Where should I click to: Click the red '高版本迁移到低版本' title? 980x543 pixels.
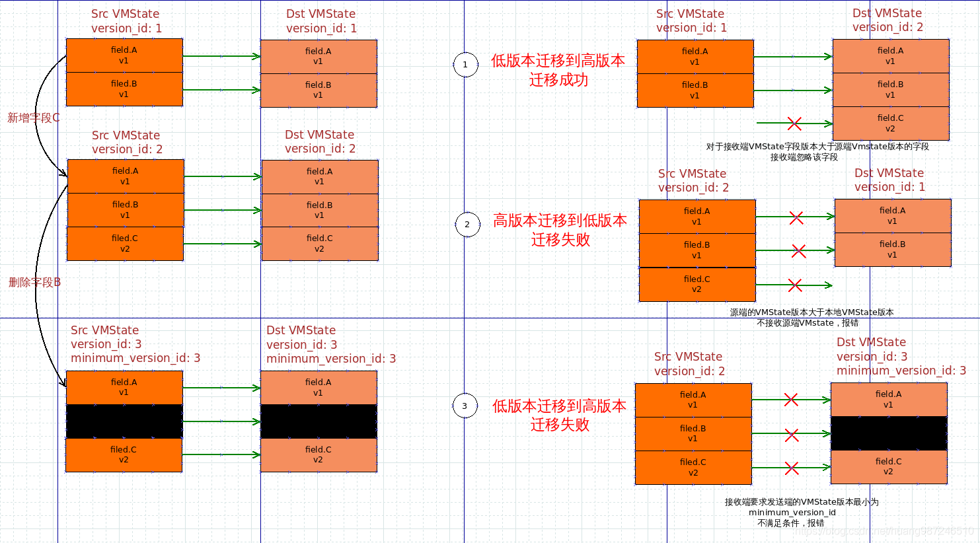[x=560, y=221]
